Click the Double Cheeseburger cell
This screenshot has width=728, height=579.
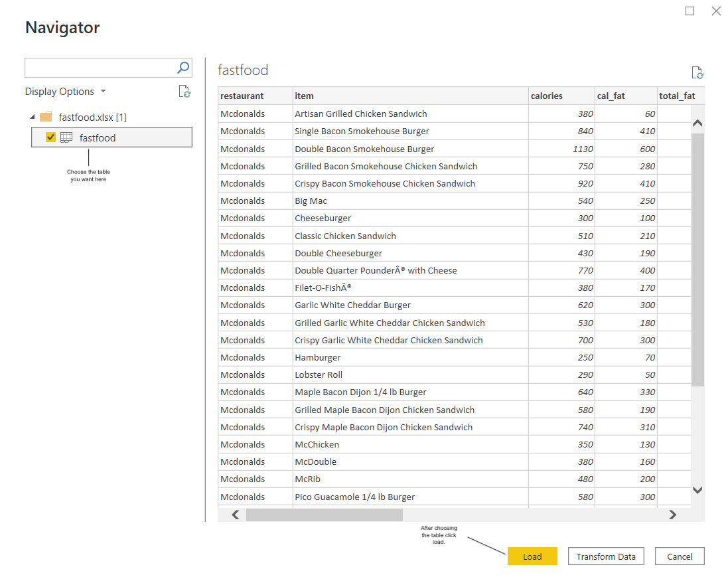(410, 253)
